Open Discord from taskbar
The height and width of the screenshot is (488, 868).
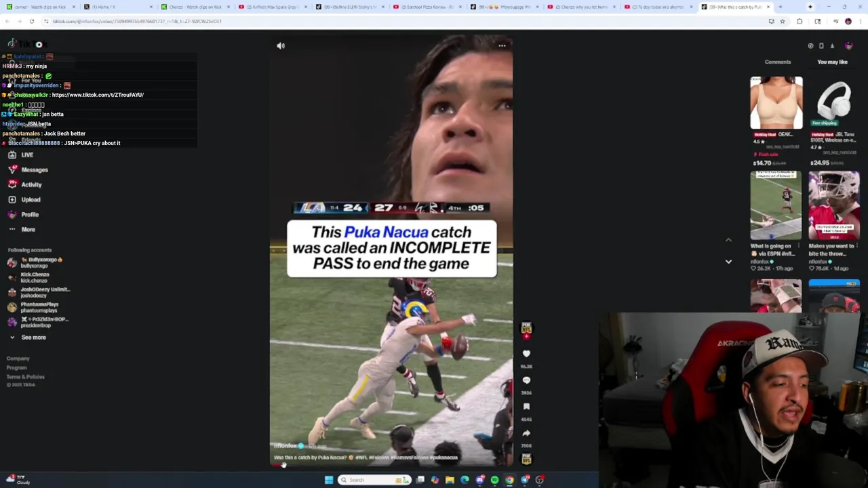pos(479,480)
